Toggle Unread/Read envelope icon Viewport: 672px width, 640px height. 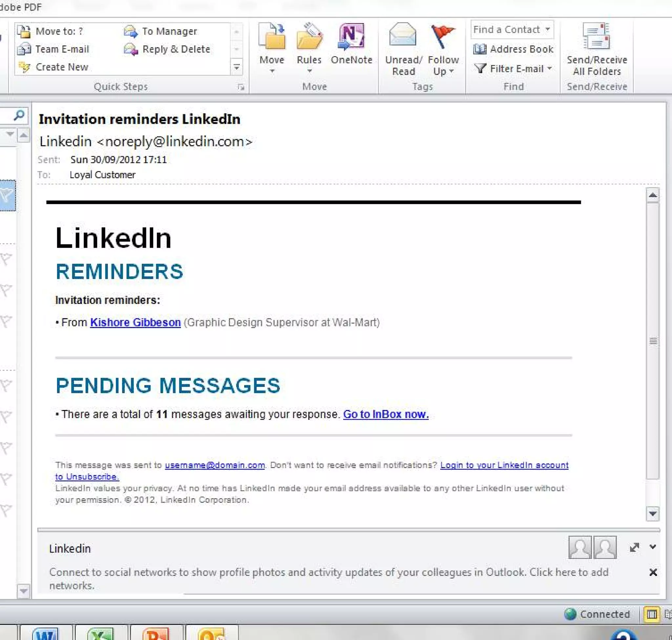tap(403, 34)
